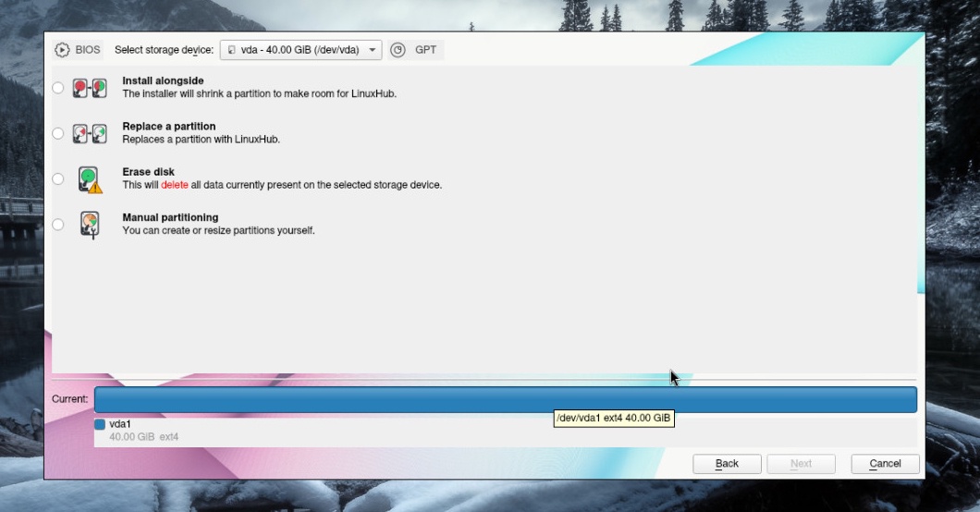Click the Install alongside disk icon

[x=90, y=88]
